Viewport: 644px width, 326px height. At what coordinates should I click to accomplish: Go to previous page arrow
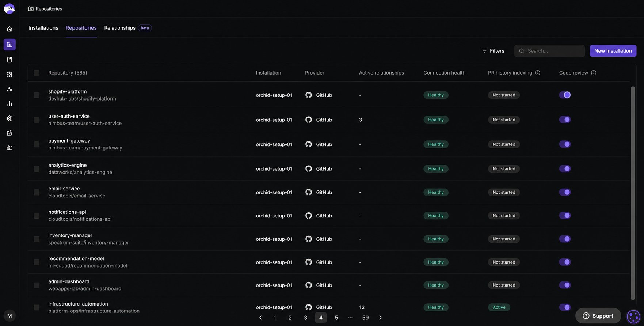tap(260, 318)
